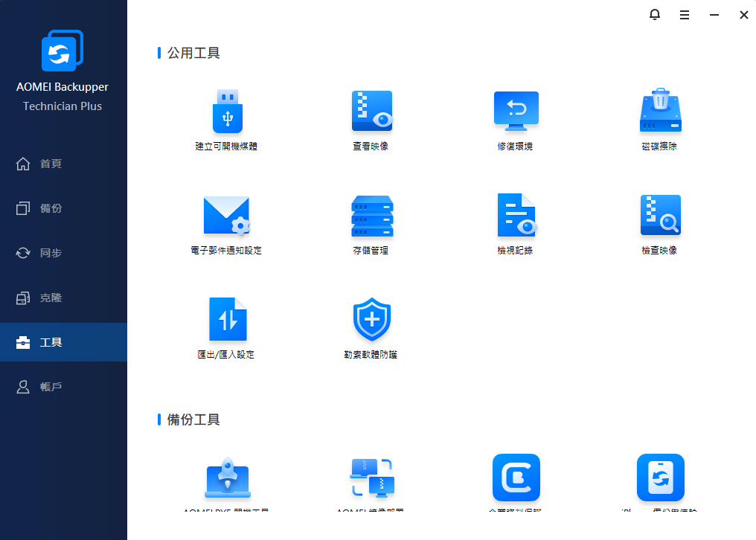The width and height of the screenshot is (756, 540).
Task: Click the 公用工具 section heading
Action: [x=193, y=53]
